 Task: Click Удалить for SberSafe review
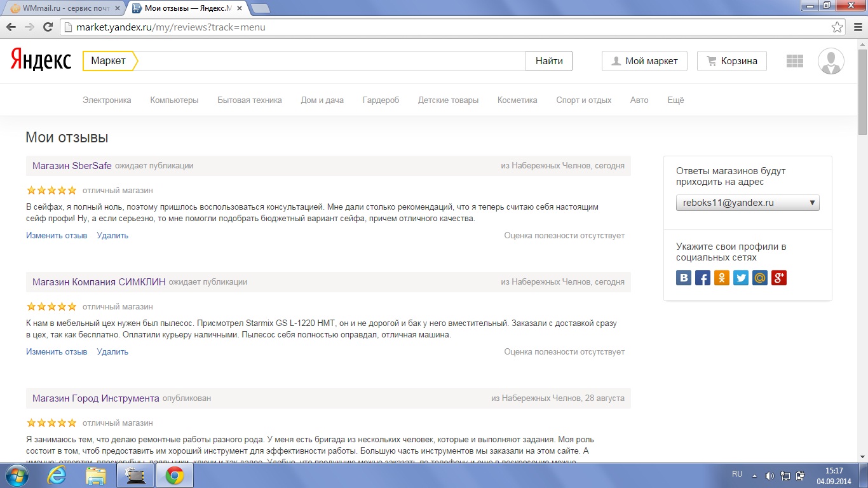(x=112, y=235)
